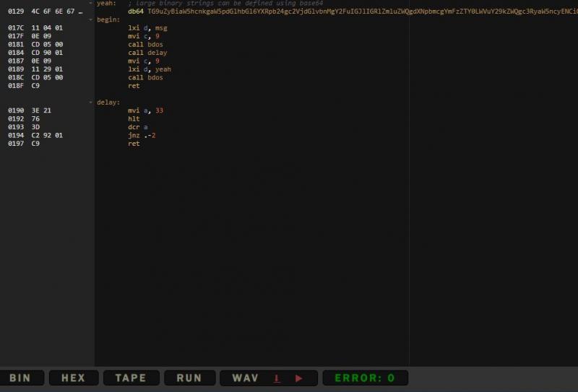
Task: Click the WAV label button
Action: [x=246, y=378]
